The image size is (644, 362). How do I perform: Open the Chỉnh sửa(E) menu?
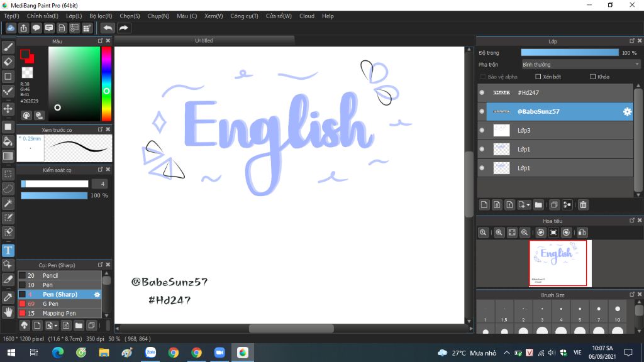coord(42,16)
